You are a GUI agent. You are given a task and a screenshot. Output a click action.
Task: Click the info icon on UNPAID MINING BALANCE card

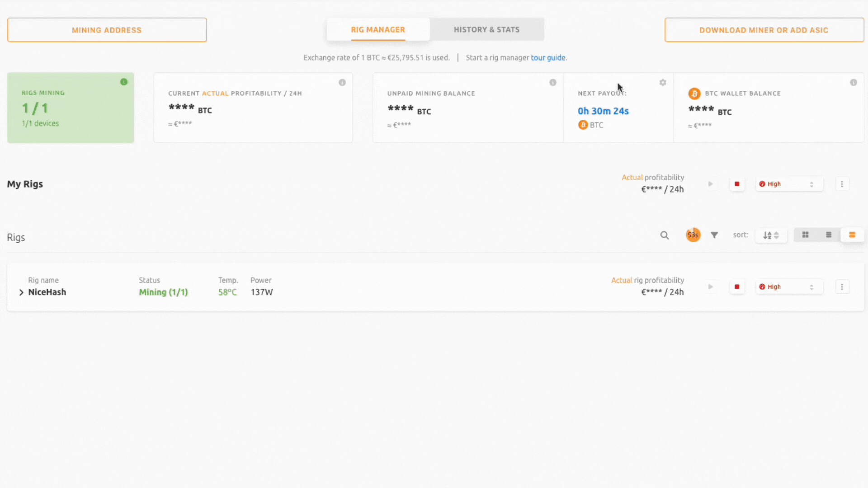point(552,82)
